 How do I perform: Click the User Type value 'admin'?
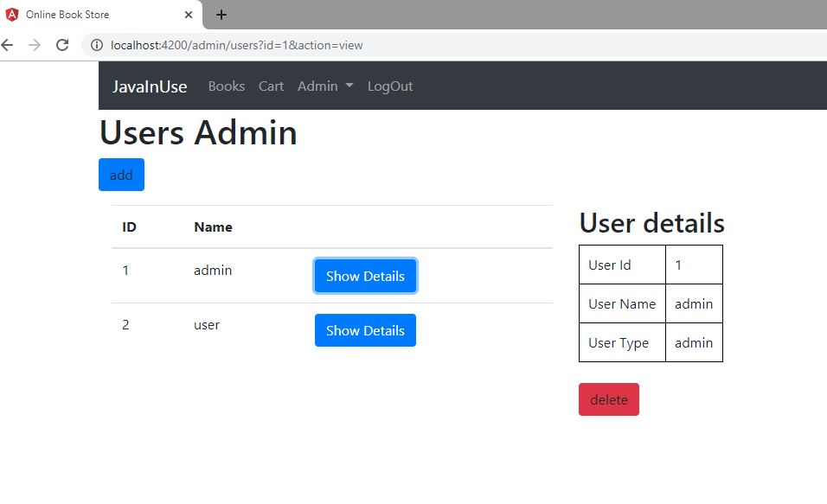pyautogui.click(x=694, y=343)
